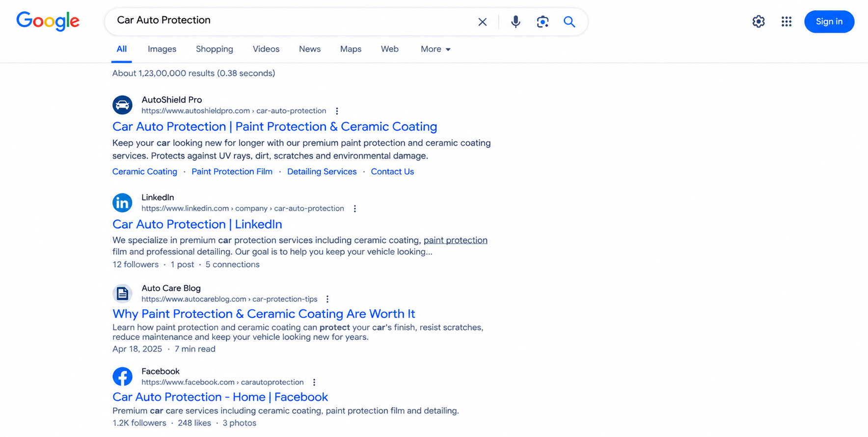Open the settings gear
The width and height of the screenshot is (868, 437).
coord(759,22)
